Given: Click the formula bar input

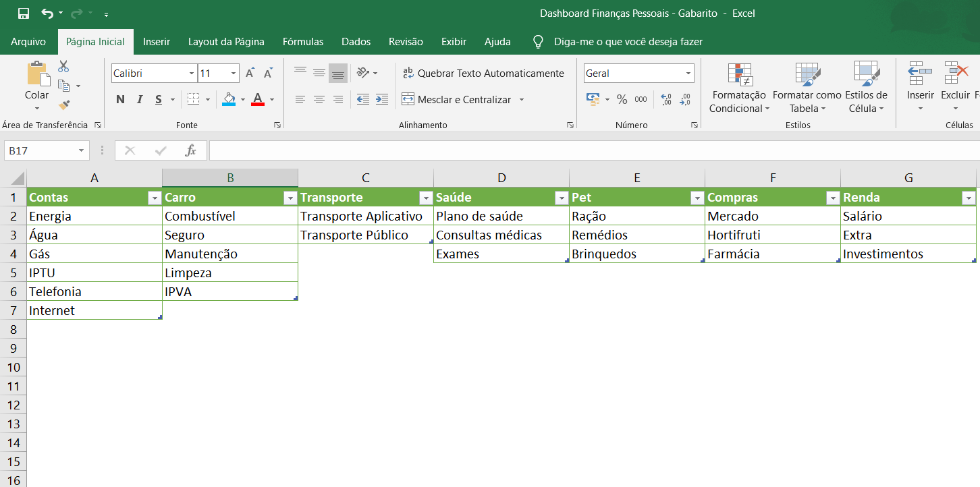Looking at the screenshot, I should pos(594,150).
